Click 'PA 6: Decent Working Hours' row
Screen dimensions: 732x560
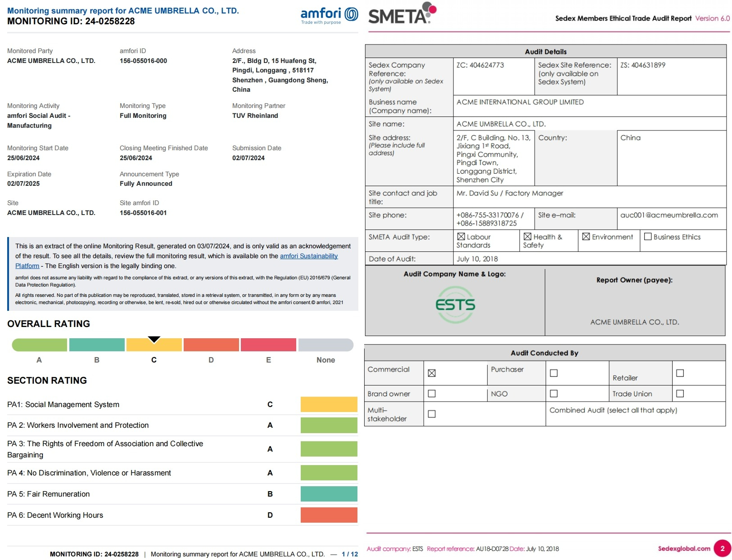[182, 515]
